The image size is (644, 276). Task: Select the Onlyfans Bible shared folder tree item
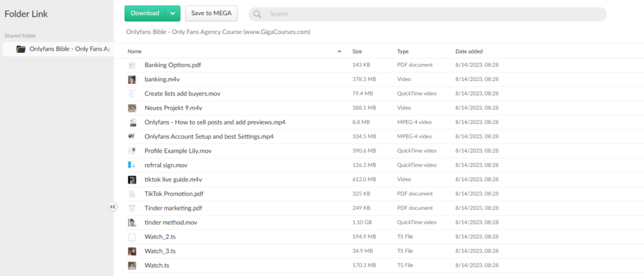click(58, 49)
